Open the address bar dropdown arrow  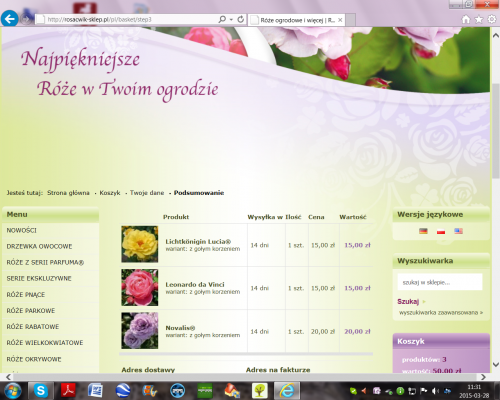231,20
